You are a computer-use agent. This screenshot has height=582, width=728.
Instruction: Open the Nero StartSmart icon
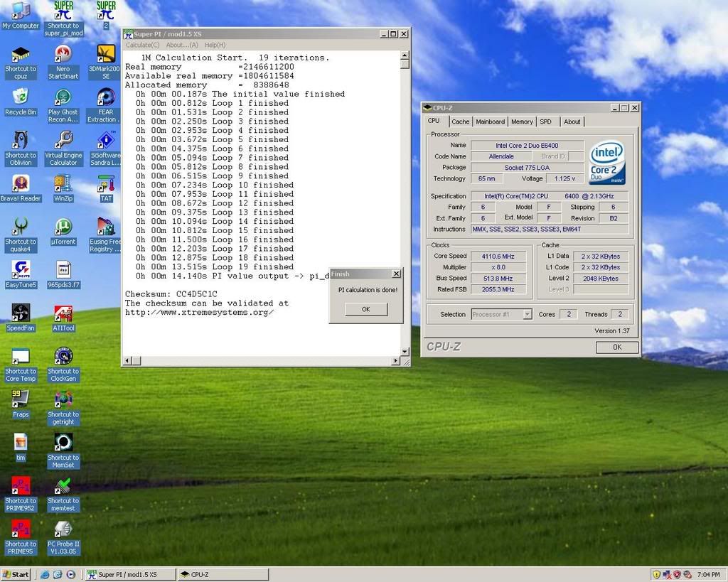tap(63, 55)
